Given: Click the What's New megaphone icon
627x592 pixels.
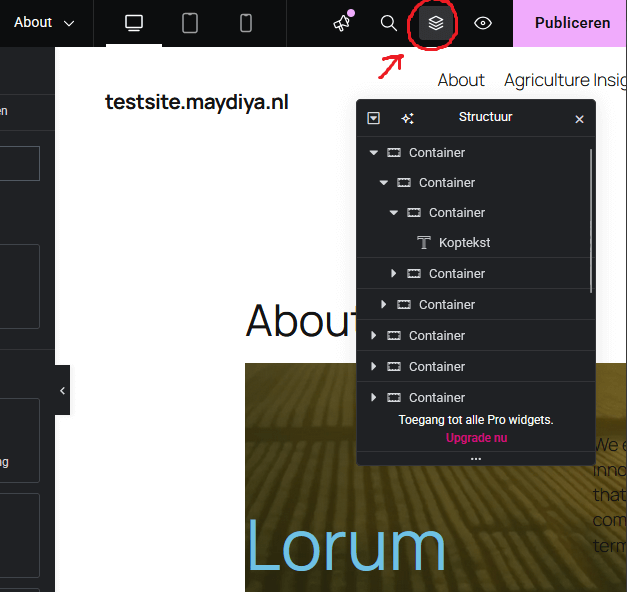Looking at the screenshot, I should click(x=343, y=23).
